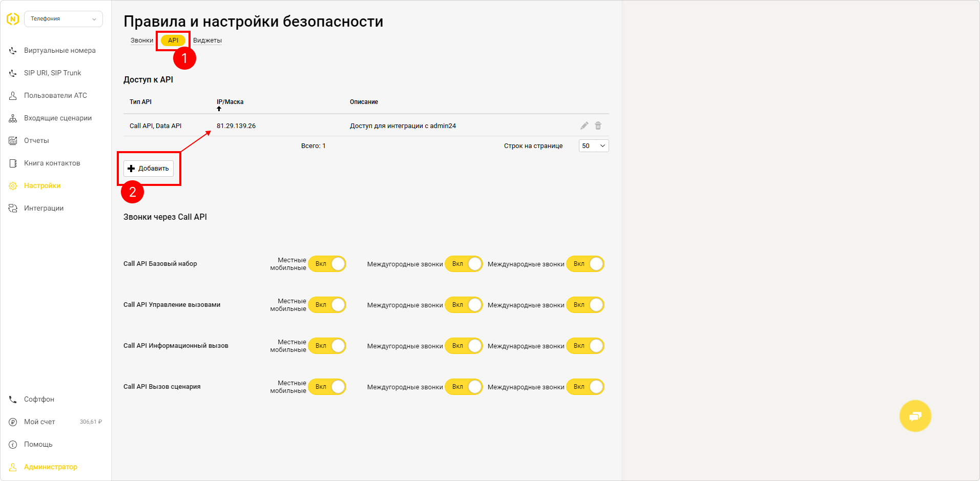Screen dimensions: 980x481
Task: Open the Телефония product dropdown
Action: coord(64,19)
